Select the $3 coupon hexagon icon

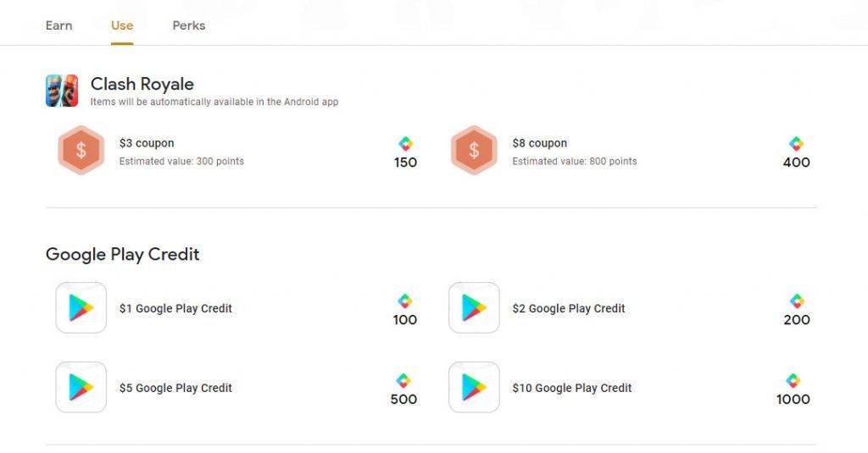pyautogui.click(x=81, y=150)
